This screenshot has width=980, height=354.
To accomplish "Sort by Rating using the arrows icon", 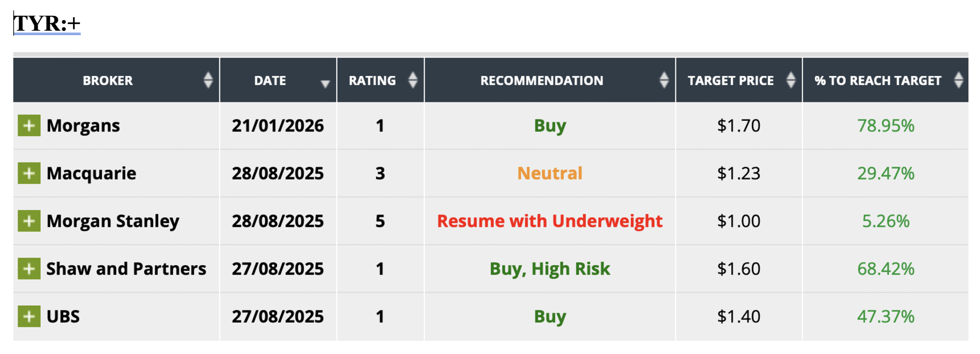I will coord(413,80).
